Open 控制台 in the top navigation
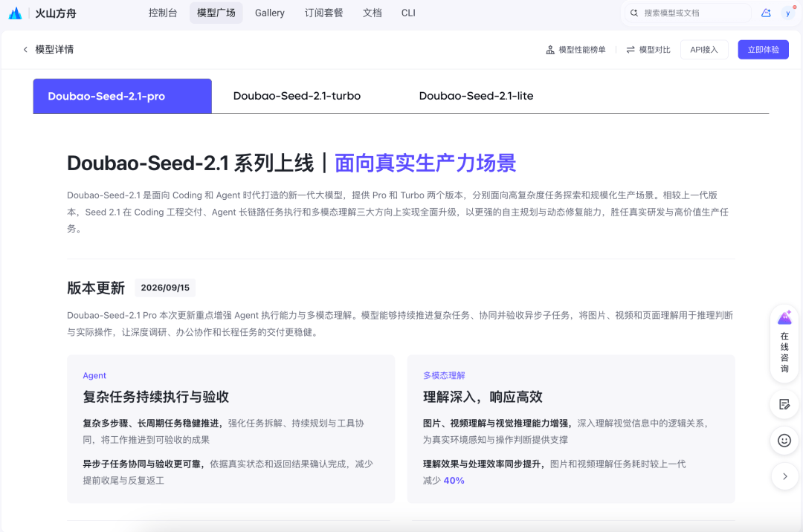The width and height of the screenshot is (803, 532). (163, 13)
